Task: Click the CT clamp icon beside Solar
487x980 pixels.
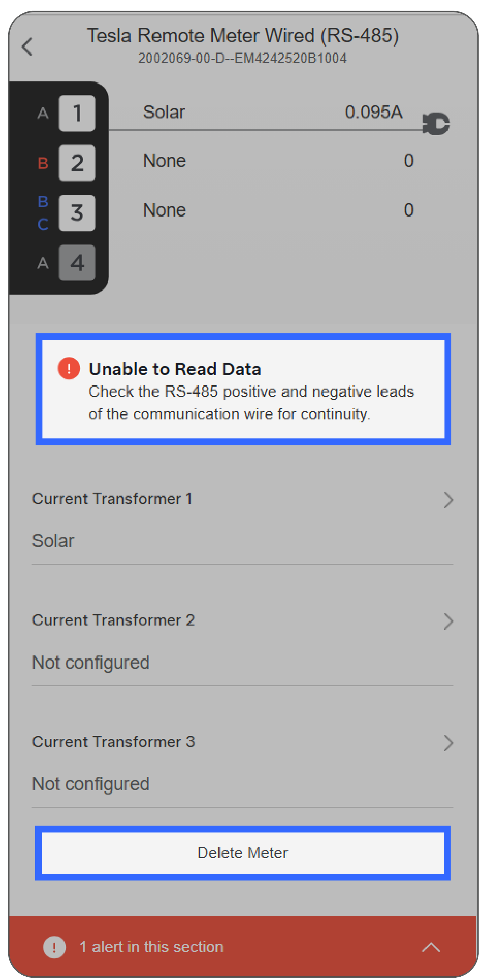Action: [436, 124]
